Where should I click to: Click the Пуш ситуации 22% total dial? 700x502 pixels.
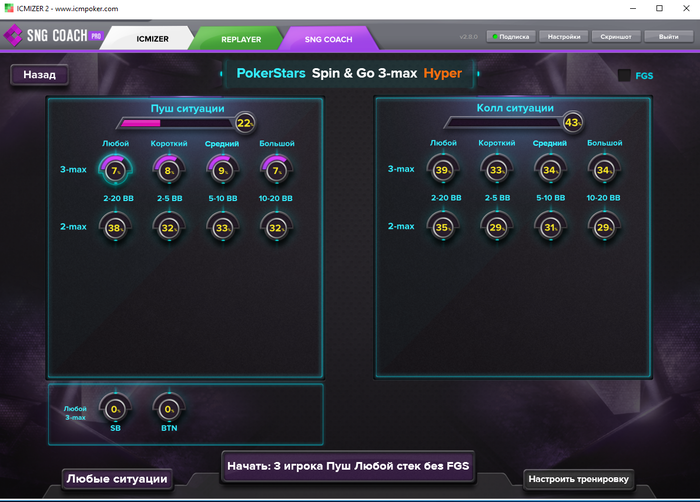coord(245,123)
